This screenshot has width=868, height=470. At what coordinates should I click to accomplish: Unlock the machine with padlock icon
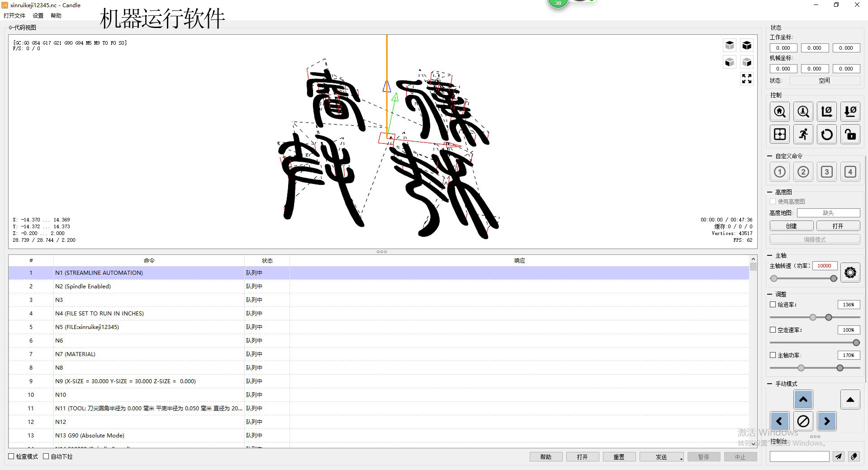[x=850, y=134]
